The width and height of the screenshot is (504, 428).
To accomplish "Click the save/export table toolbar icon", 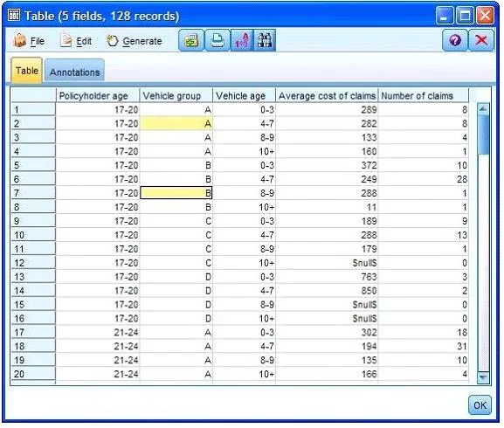I will pos(191,40).
